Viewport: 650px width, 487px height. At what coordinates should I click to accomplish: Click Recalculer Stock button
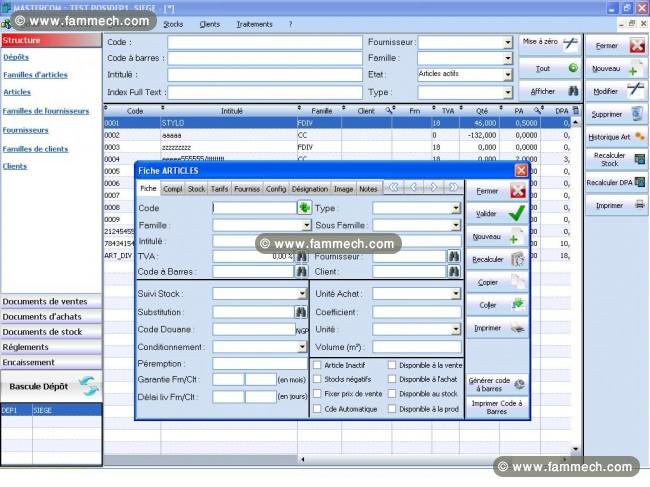616,160
